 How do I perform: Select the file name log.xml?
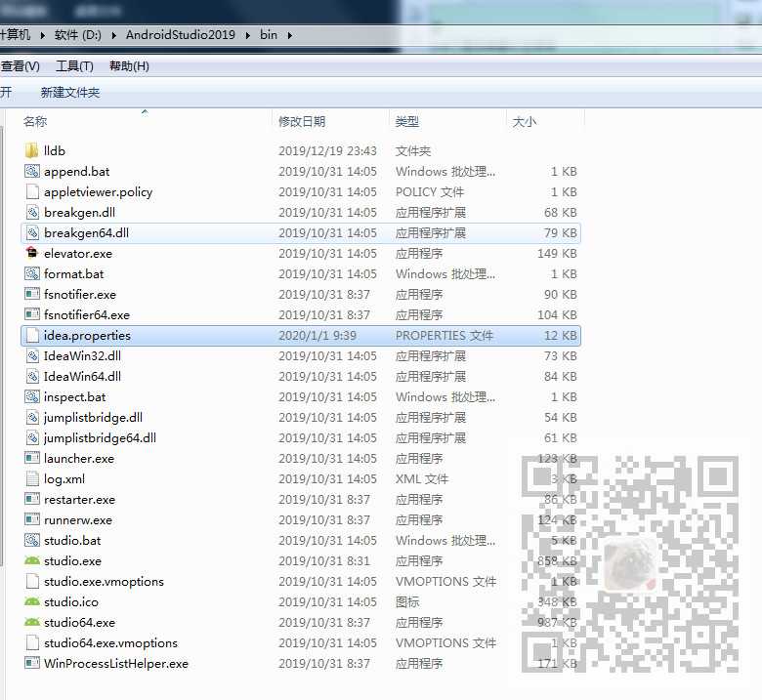click(x=64, y=479)
